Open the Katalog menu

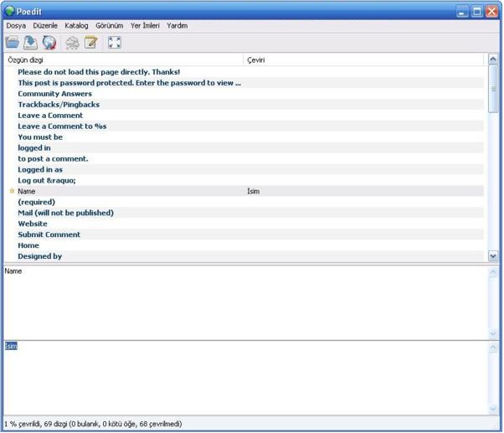click(76, 26)
